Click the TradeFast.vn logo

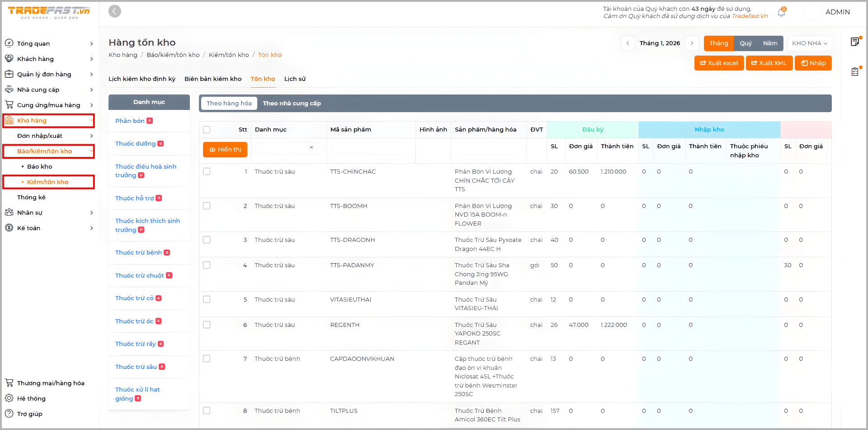click(x=49, y=12)
